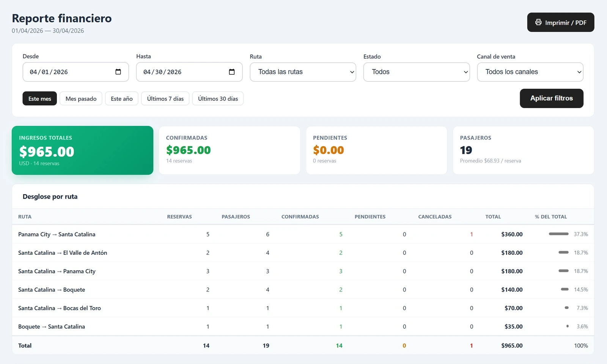Click the 'Imprimir / PDF' button
Viewport: 607px width, 364px height.
(561, 22)
